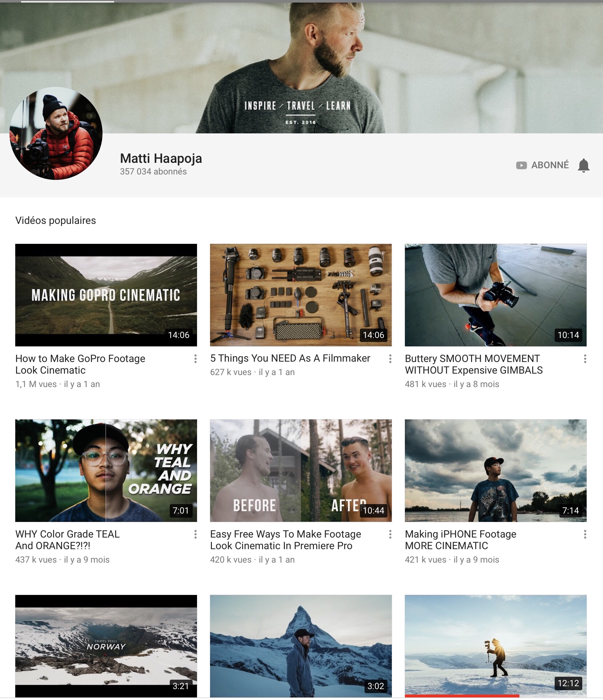
Task: Open options menu for Buttery SMOOTH MOVEMENT video
Action: pyautogui.click(x=585, y=359)
